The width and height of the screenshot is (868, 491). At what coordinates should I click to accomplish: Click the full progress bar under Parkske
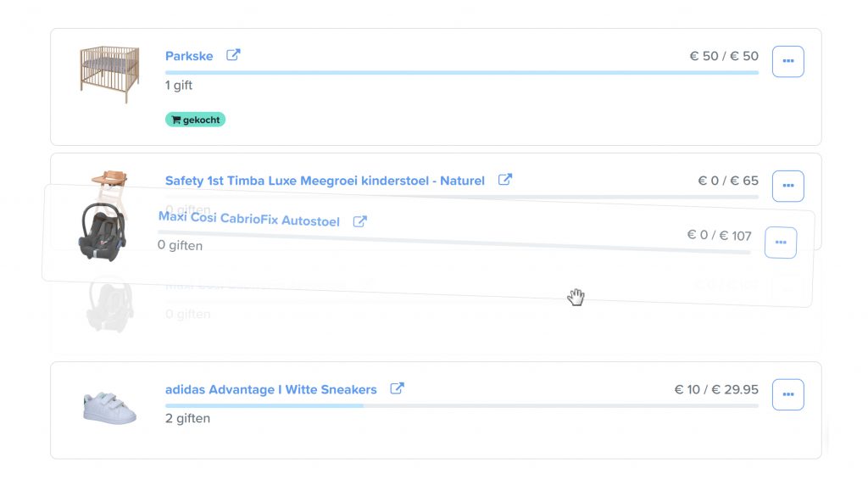point(462,73)
